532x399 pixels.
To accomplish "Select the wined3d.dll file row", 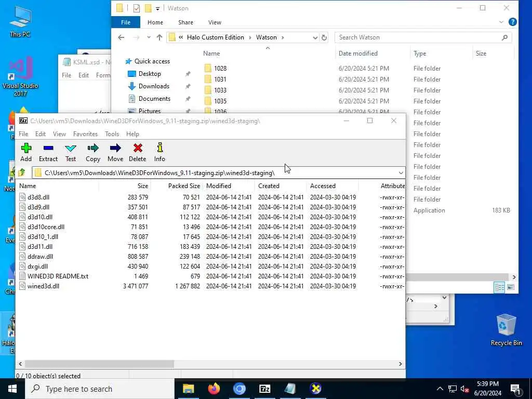I will [x=211, y=286].
